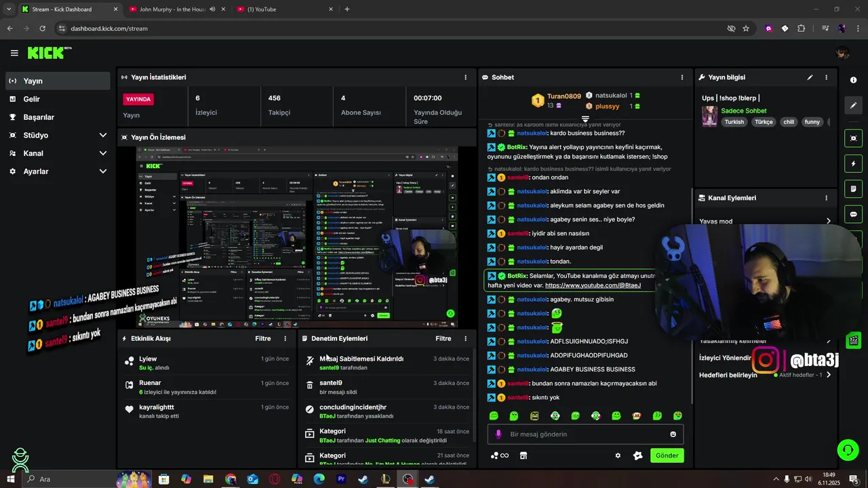
Task: Select the Lyiew activity row
Action: (x=206, y=363)
